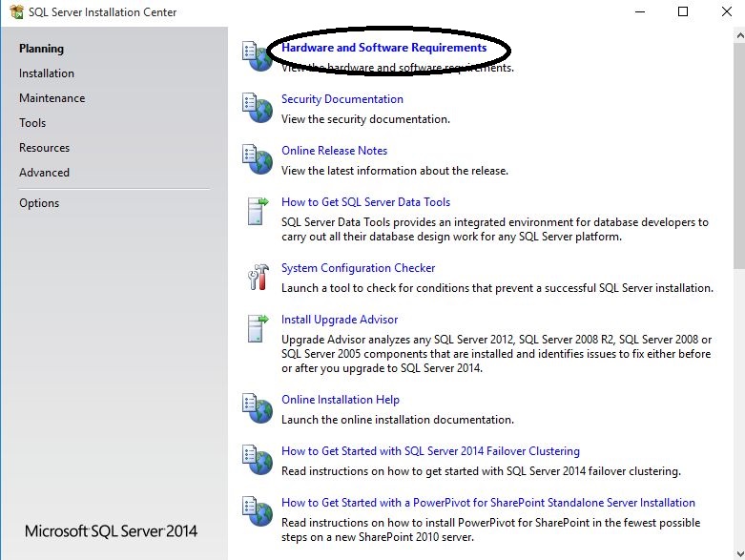Click 'View the latest information about the release.'
Screen dimensions: 745x560
395,171
